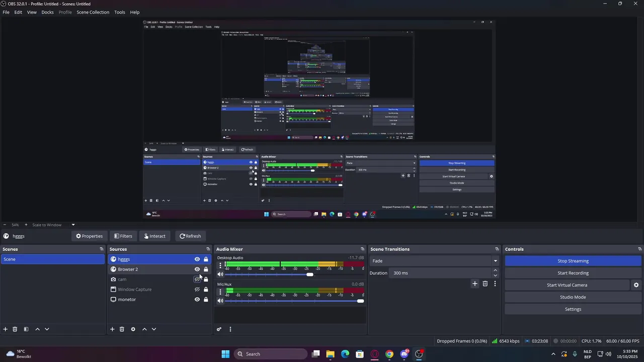Screen dimensions: 644x362
Task: Float the Audio Mixer dock icon
Action: 362,249
